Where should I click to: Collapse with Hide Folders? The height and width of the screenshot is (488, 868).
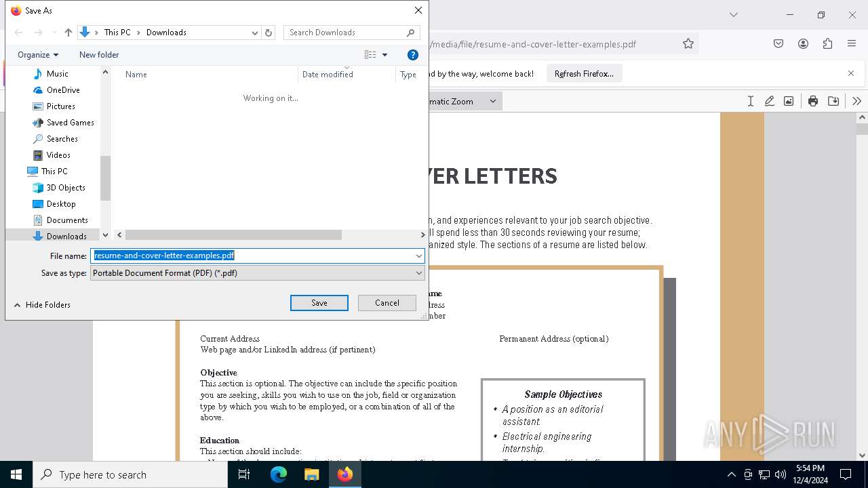[x=42, y=305]
